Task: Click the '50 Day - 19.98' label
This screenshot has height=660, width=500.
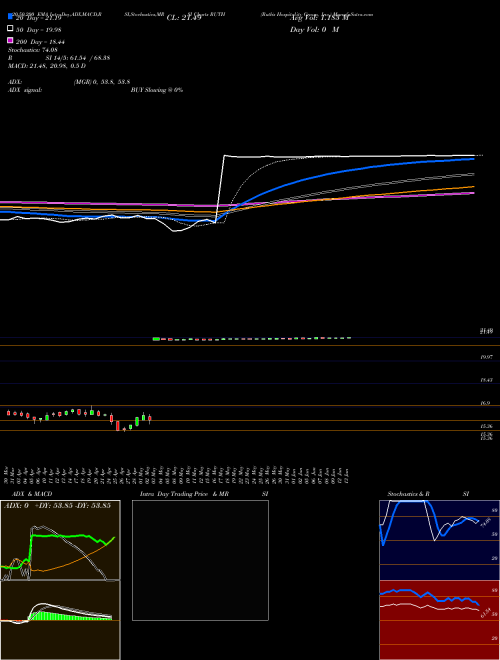Action: click(x=39, y=29)
